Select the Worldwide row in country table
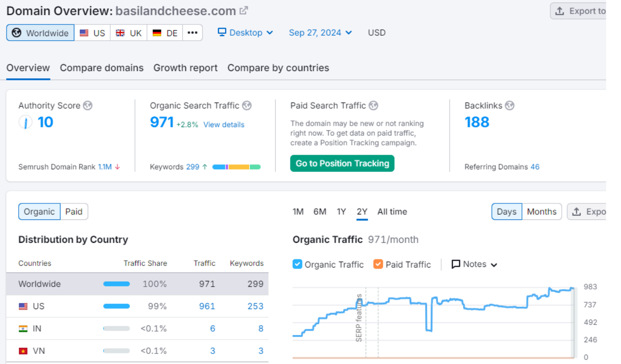The height and width of the screenshot is (364, 621). (137, 284)
